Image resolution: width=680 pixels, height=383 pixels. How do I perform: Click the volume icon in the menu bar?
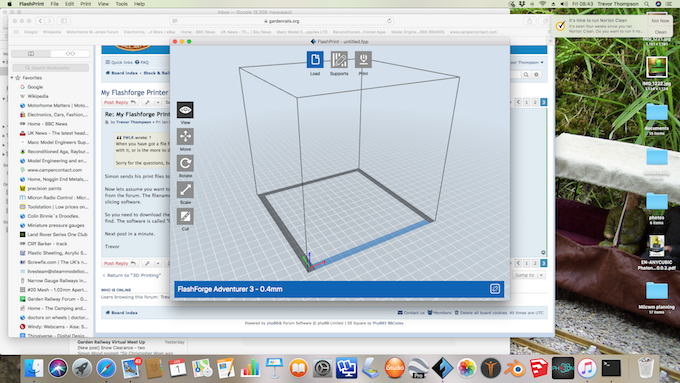(x=564, y=4)
